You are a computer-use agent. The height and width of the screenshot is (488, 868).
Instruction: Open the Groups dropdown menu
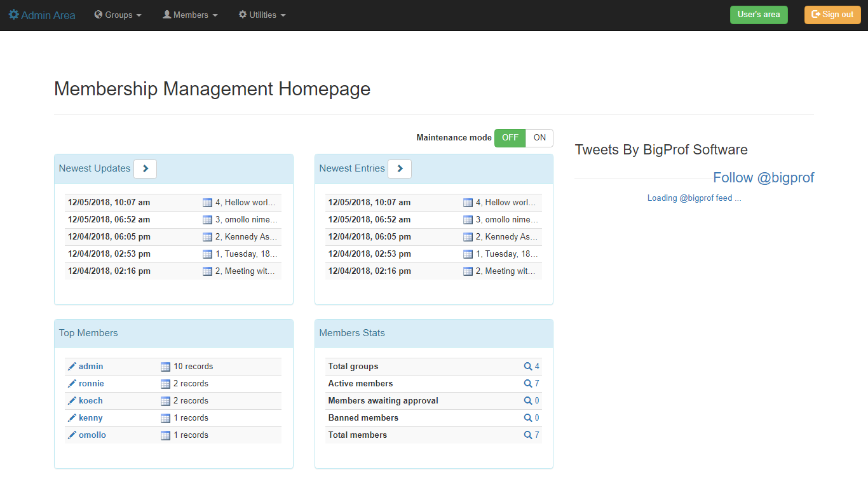point(118,15)
